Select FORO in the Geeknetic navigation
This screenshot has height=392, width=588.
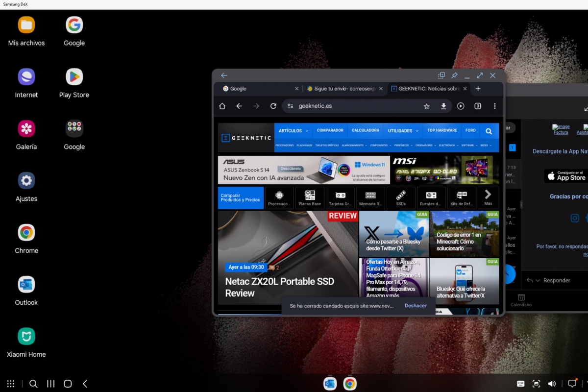[x=470, y=130]
